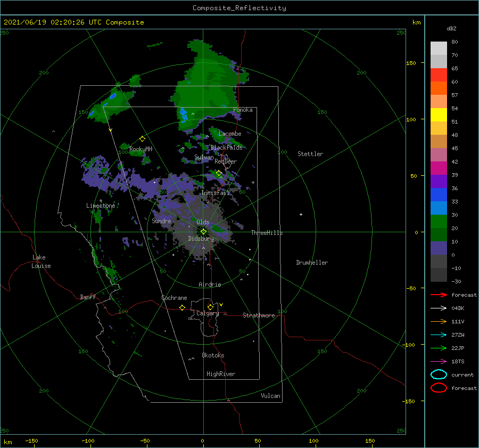This screenshot has height=448, width=479.
Task: Click the Stettler city label
Action: [310, 154]
